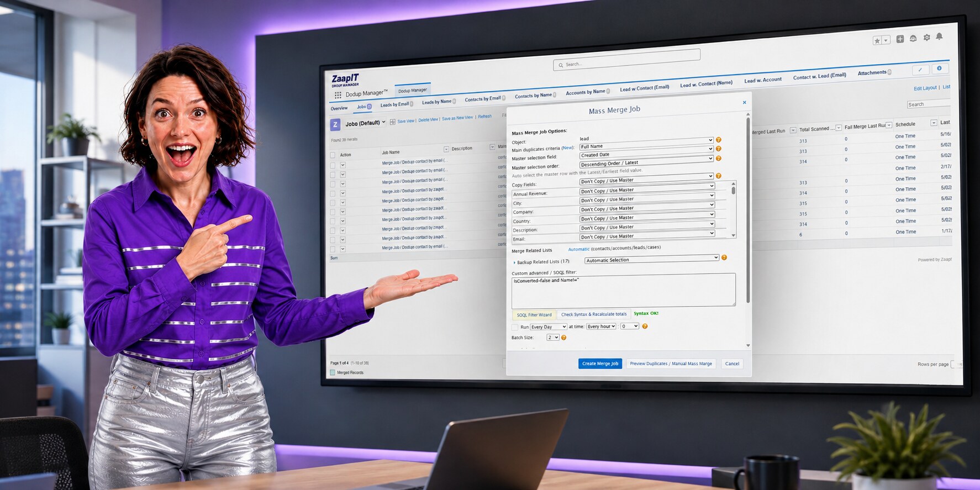Open the Contacts by Name tab
Image resolution: width=980 pixels, height=490 pixels.
(535, 96)
